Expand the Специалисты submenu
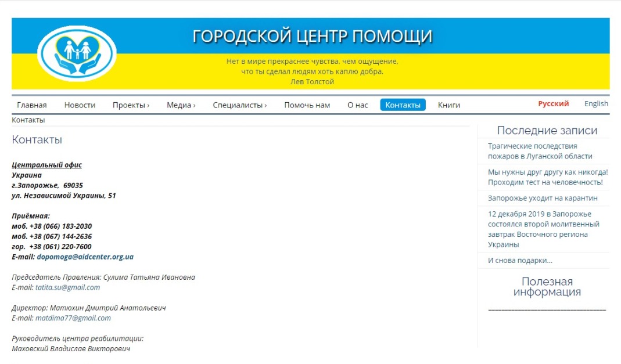The image size is (621, 364). click(239, 105)
